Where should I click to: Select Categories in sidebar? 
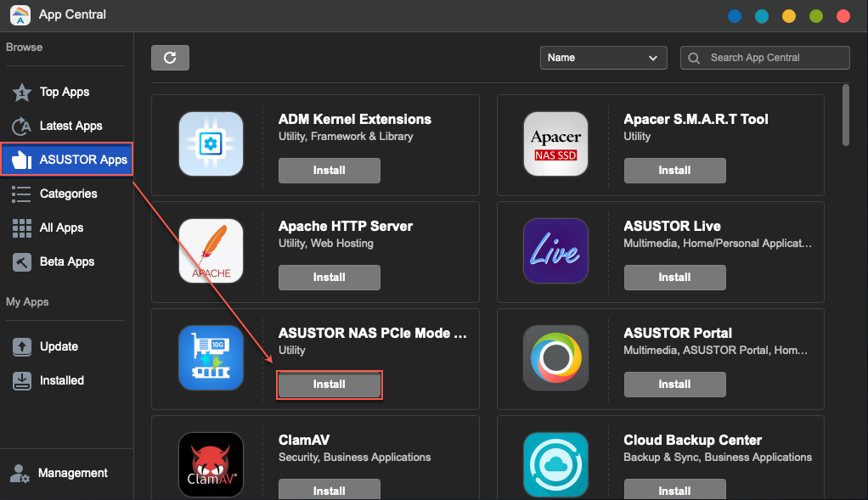coord(66,194)
